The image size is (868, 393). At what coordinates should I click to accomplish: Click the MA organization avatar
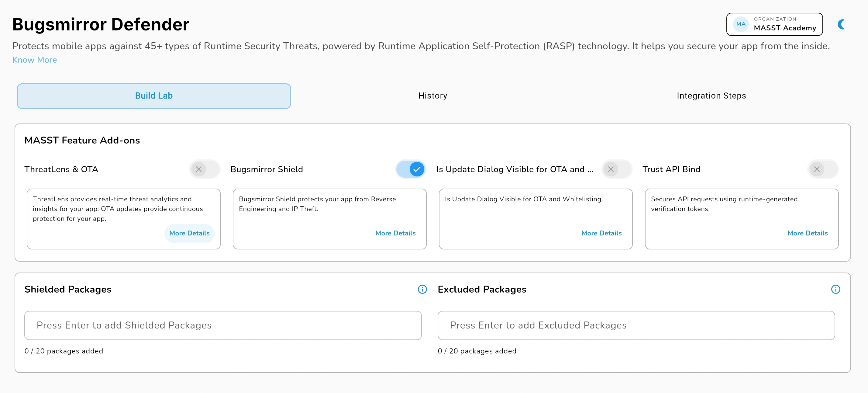click(x=741, y=24)
